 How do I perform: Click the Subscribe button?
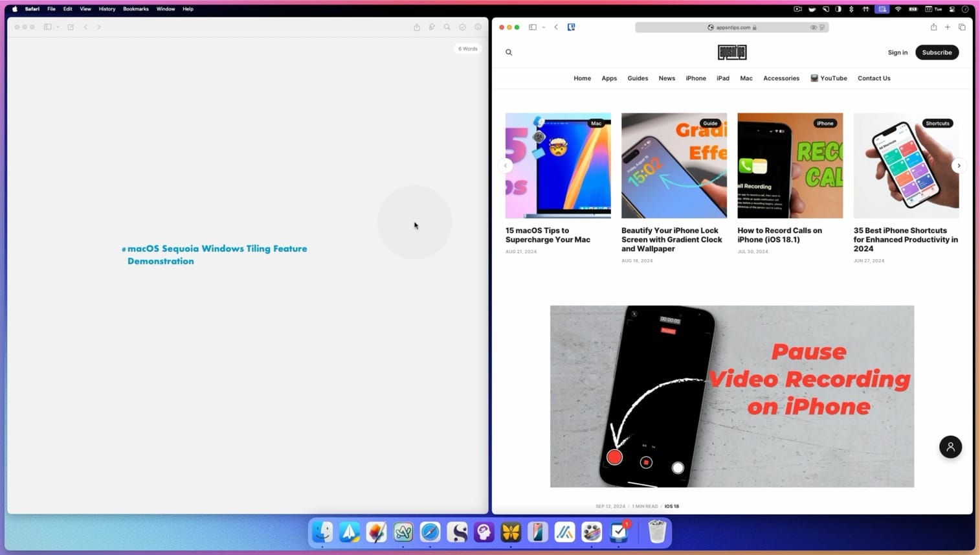tap(937, 52)
